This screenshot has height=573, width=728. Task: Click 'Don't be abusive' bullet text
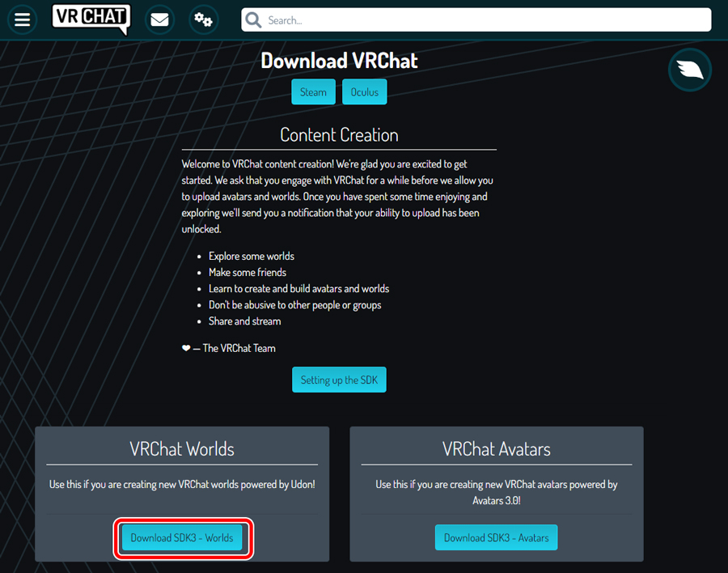point(294,305)
